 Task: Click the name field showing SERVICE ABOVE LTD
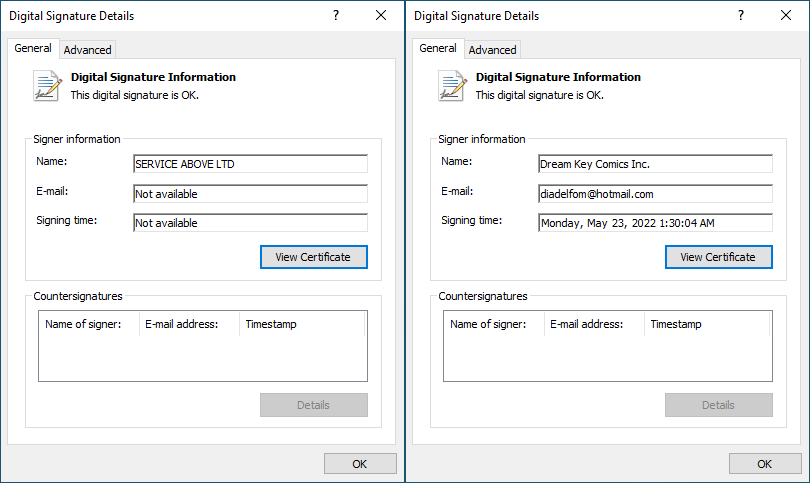point(250,164)
